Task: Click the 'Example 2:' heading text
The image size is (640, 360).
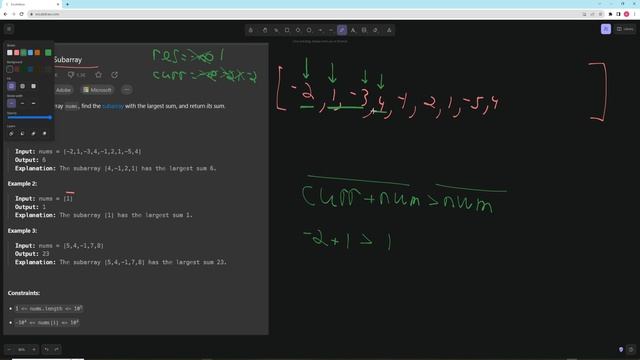Action: pos(22,184)
